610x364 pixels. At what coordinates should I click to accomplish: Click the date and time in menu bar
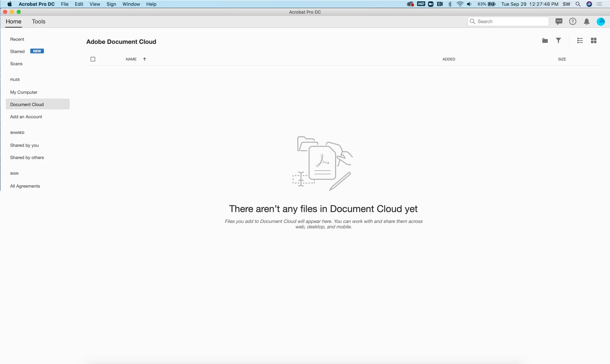click(x=530, y=4)
